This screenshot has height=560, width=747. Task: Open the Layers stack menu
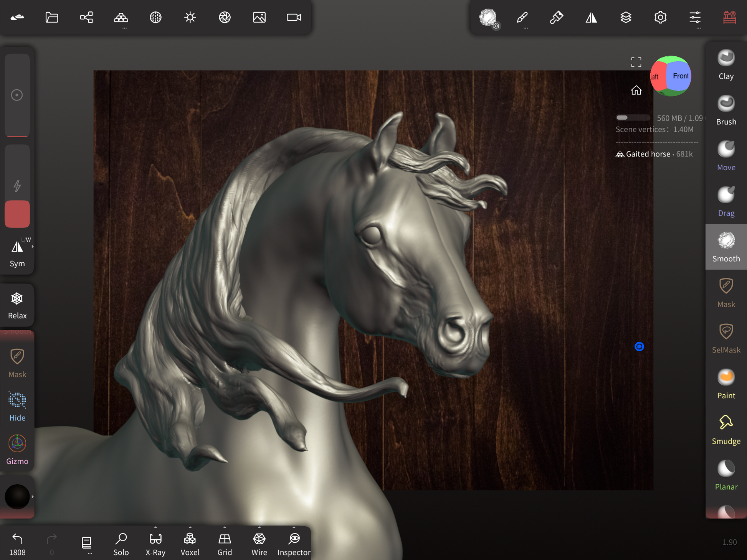coord(626,17)
